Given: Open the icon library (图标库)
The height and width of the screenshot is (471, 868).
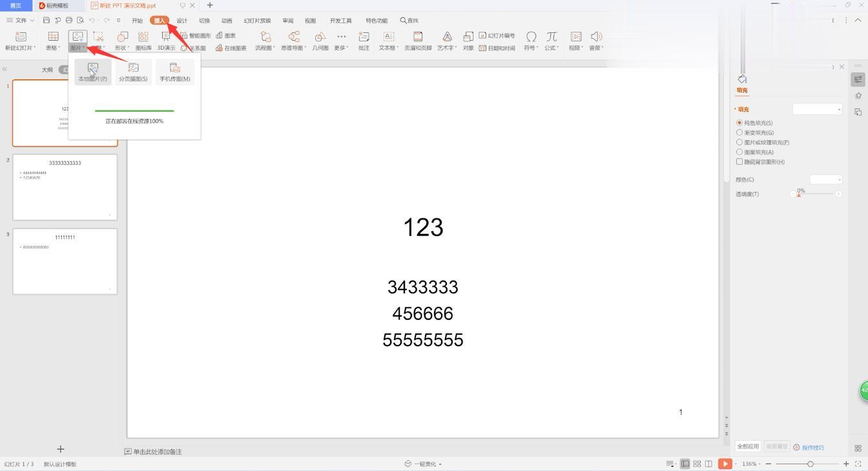Looking at the screenshot, I should click(143, 41).
